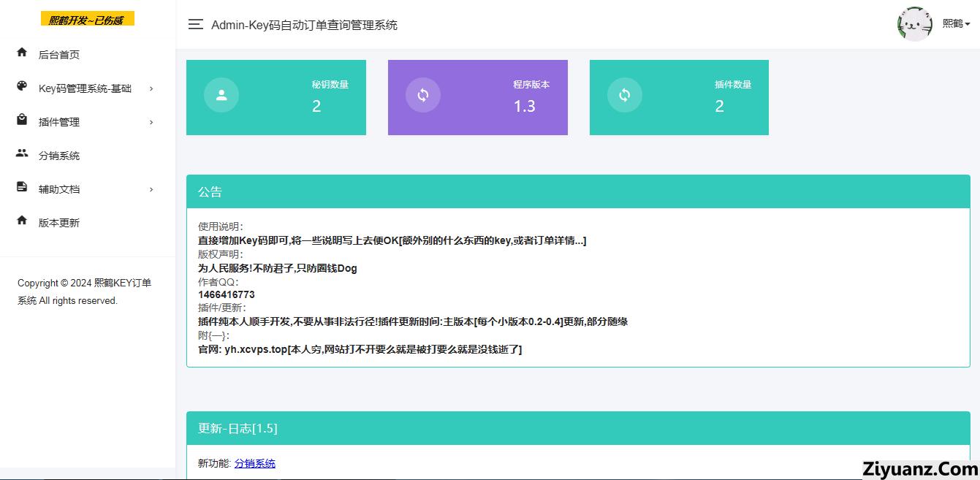This screenshot has height=480, width=980.
Task: Go to 后台首页 in sidebar
Action: 59,55
